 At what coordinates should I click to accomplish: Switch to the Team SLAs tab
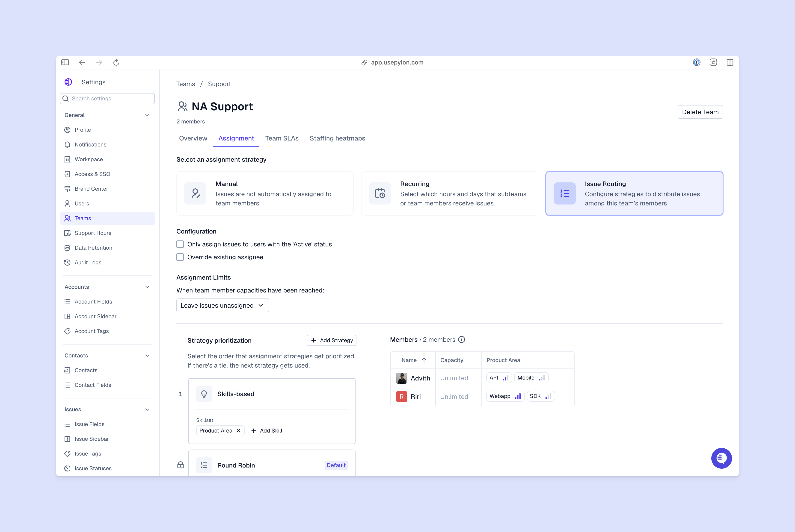click(282, 138)
